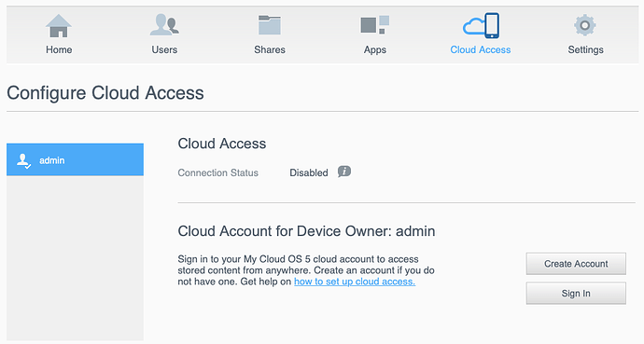Switch to the Users tab label

(x=164, y=49)
